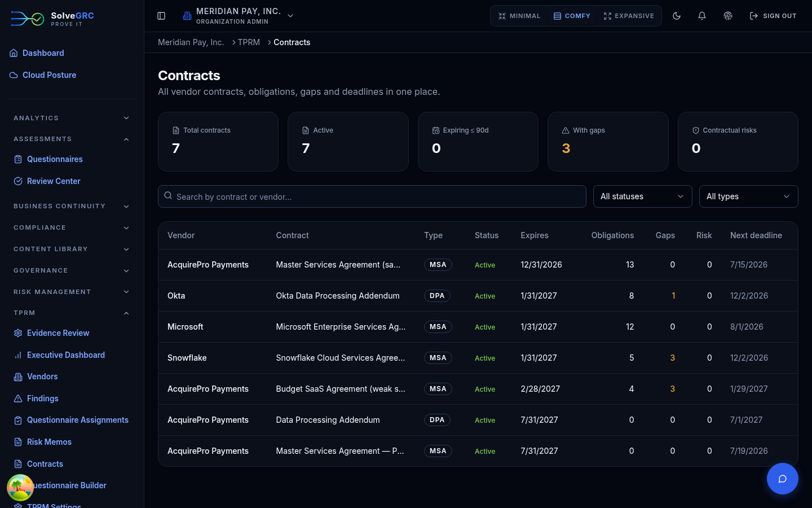Open the chat support bubble button
812x508 pixels.
[783, 479]
